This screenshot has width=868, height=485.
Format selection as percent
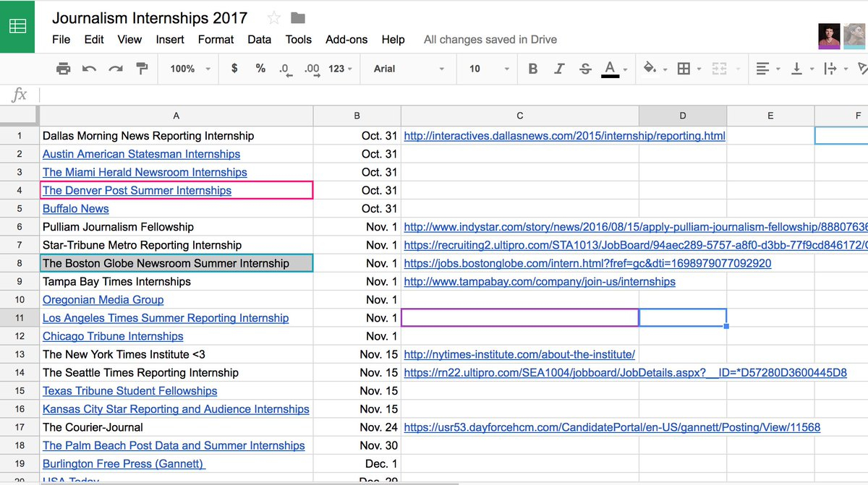(x=260, y=69)
